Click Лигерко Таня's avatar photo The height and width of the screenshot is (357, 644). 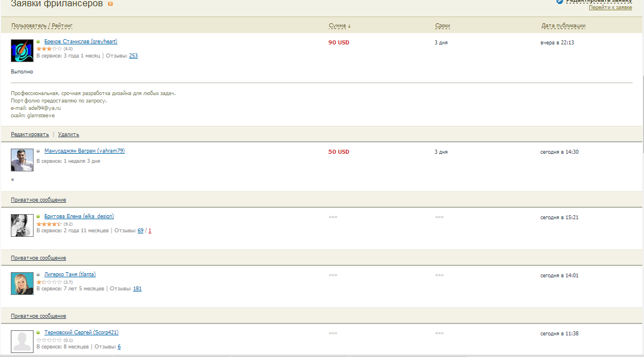[22, 284]
